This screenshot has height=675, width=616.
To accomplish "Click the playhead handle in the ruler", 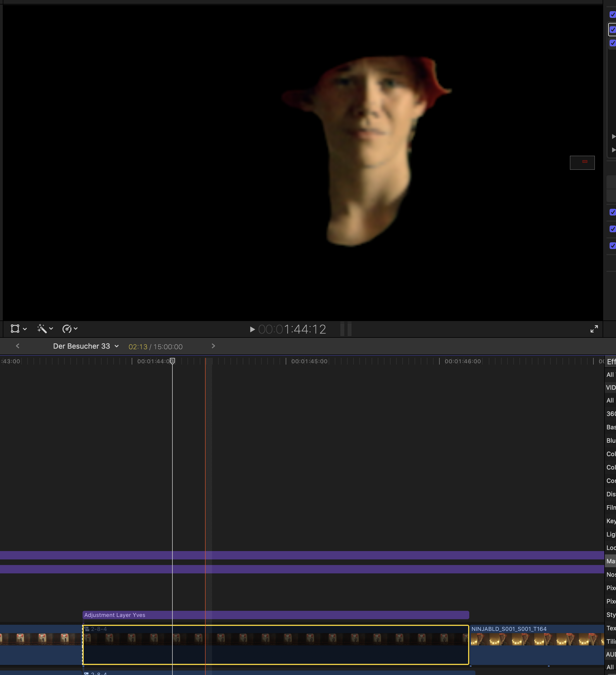I will pos(172,361).
